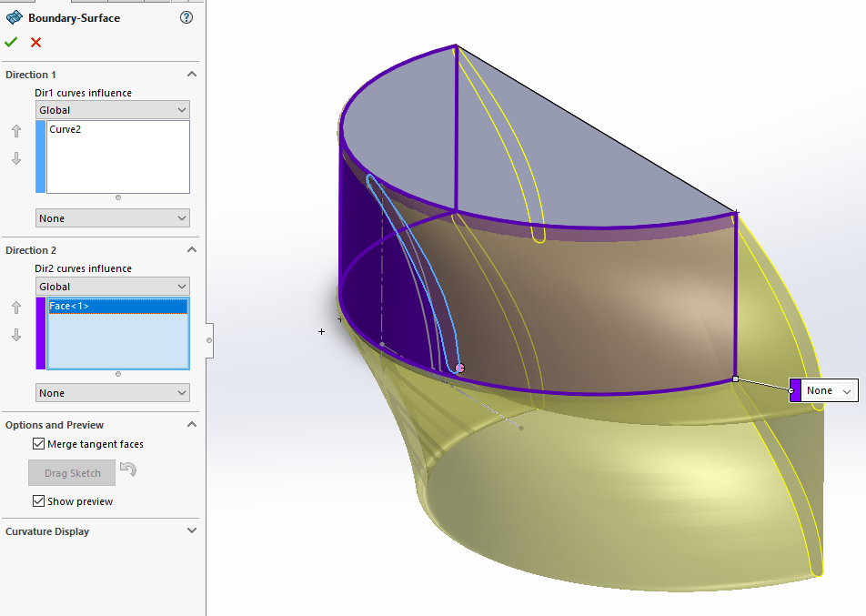Open the None callout dropdown in viewport

[x=829, y=390]
